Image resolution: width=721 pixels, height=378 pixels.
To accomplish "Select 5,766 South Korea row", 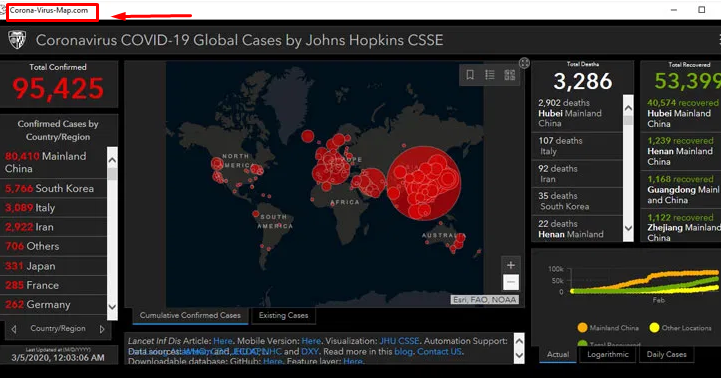I will pyautogui.click(x=53, y=189).
